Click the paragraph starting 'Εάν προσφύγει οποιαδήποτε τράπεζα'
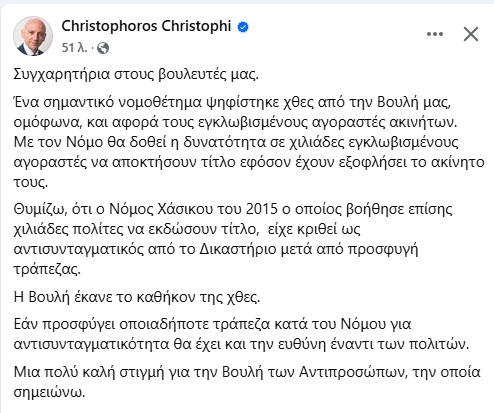The image size is (494, 413). click(241, 334)
